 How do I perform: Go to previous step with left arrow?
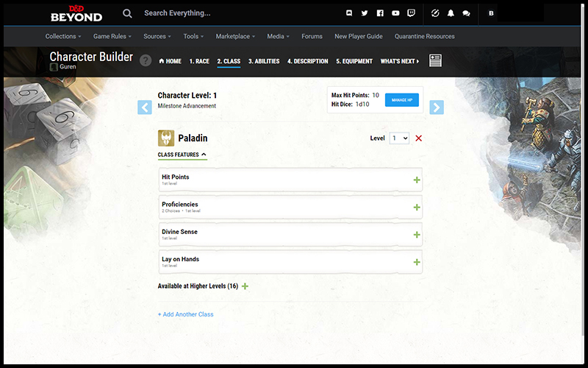point(145,107)
